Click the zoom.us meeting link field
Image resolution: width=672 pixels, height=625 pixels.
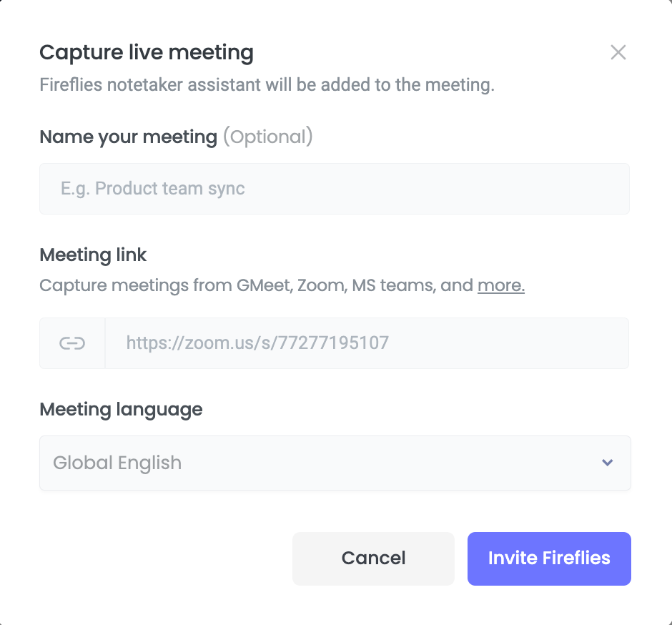tap(367, 343)
